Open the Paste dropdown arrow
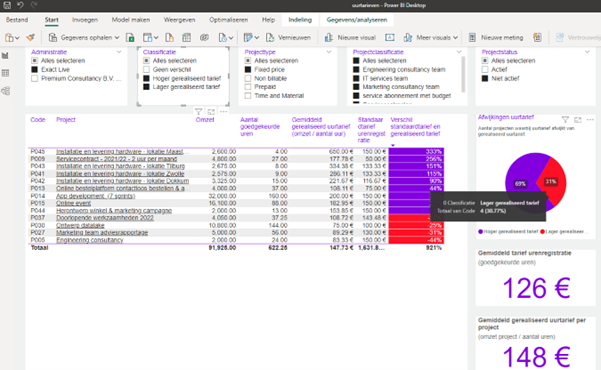The width and height of the screenshot is (601, 370). click(17, 38)
